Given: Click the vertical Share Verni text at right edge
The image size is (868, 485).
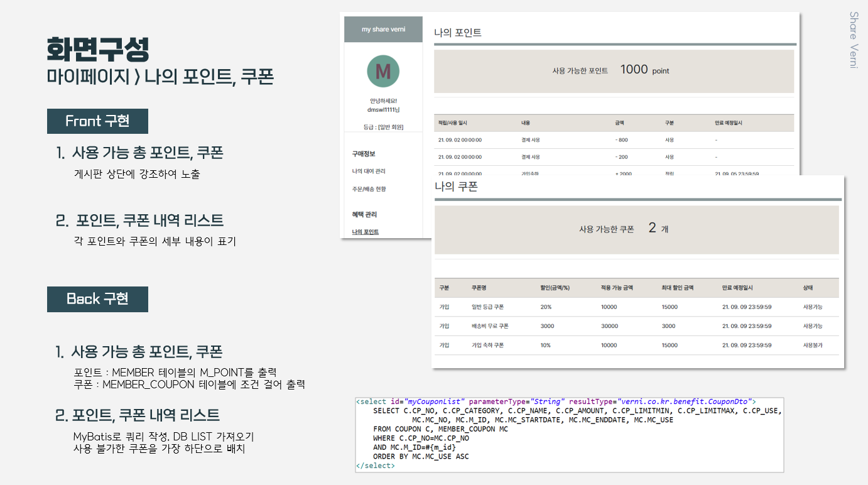Looking at the screenshot, I should point(854,40).
